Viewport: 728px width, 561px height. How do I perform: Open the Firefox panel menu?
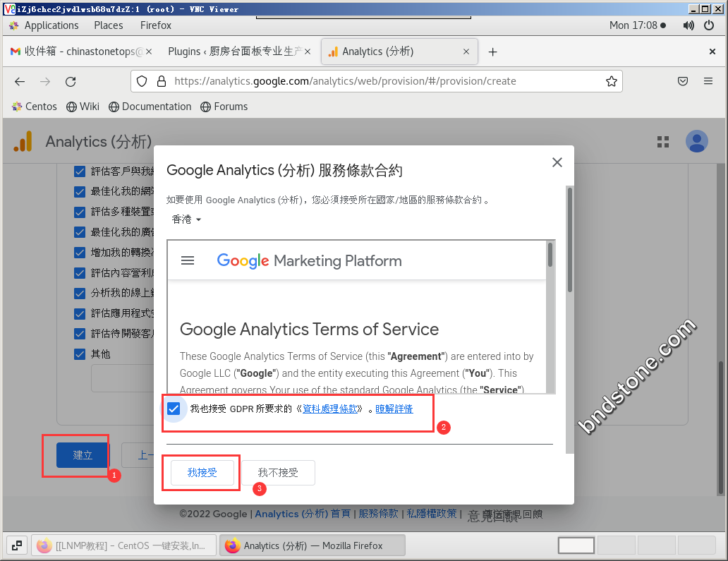[156, 25]
